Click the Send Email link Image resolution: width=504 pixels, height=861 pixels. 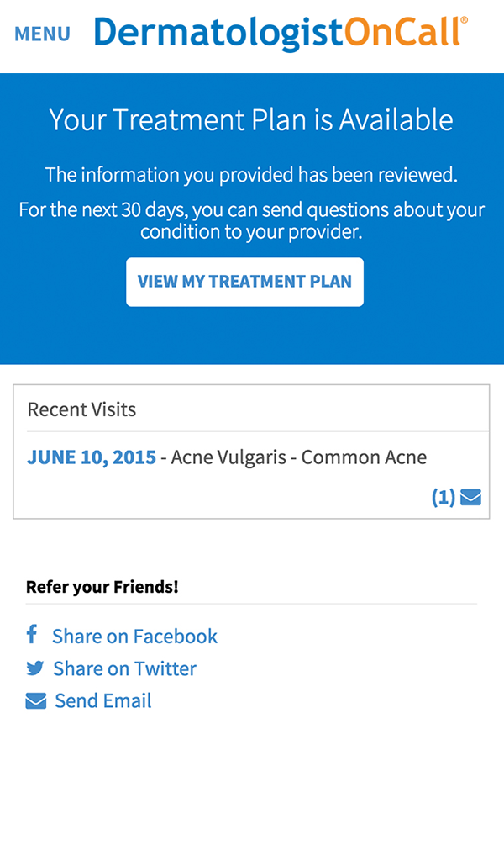(102, 700)
